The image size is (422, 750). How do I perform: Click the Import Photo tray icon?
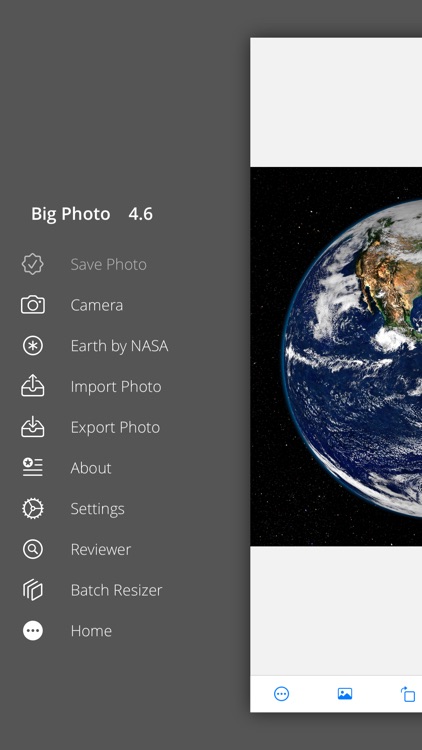coord(33,386)
